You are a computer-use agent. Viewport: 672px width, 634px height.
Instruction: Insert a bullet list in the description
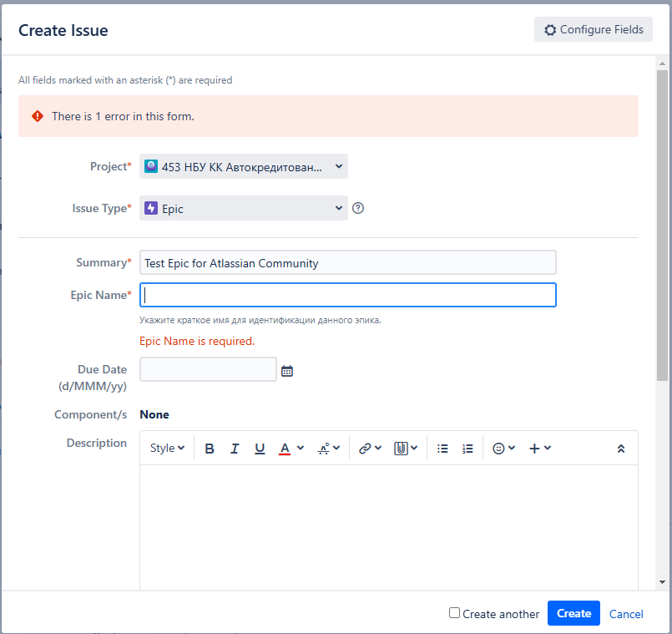(442, 449)
